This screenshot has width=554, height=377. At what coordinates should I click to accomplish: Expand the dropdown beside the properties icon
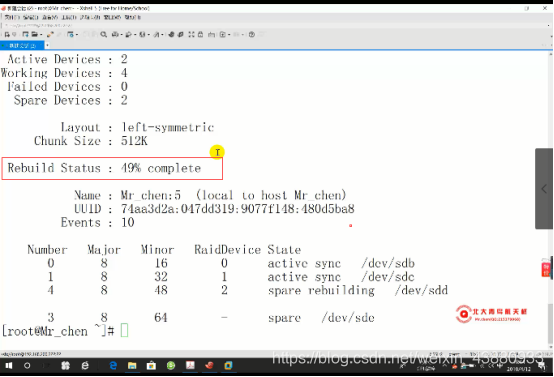tap(77, 35)
